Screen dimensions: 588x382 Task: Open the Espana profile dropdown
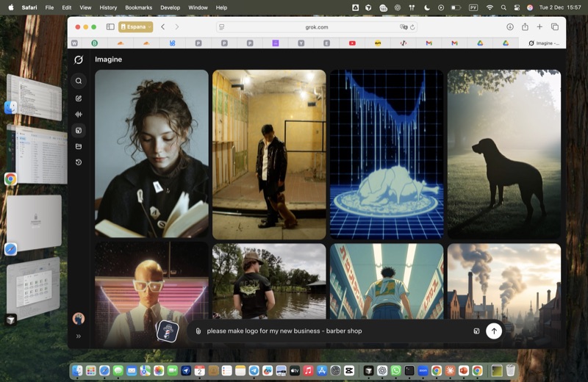(x=136, y=26)
